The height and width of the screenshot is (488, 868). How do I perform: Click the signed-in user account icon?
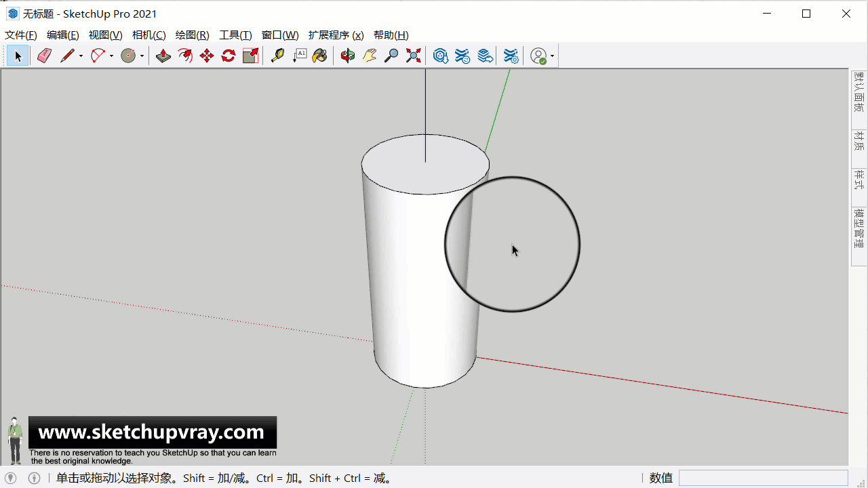[538, 56]
